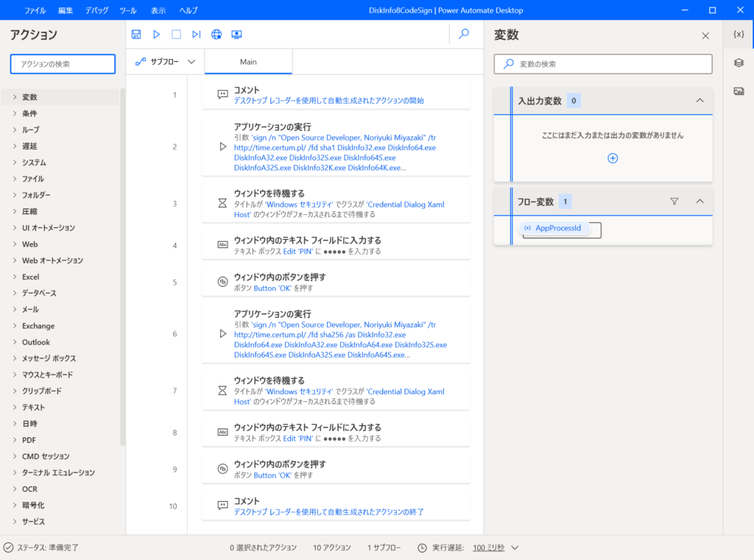
Task: Select step 2 アプリケーションの実行 action
Action: pyautogui.click(x=336, y=146)
